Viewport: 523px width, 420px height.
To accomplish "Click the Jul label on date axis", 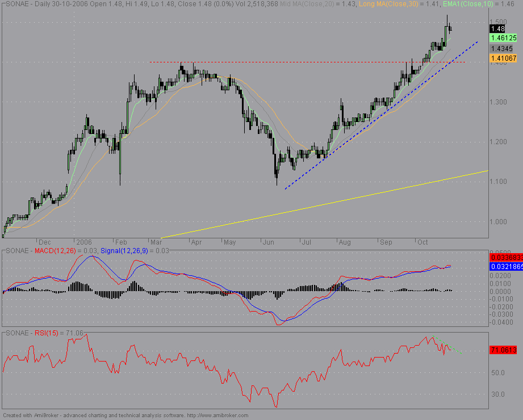I will point(306,242).
